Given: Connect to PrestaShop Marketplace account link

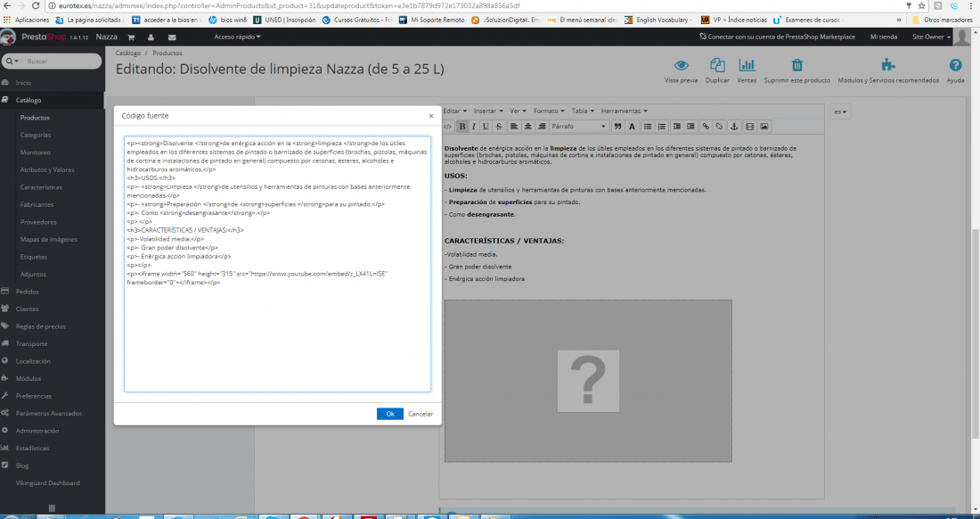Looking at the screenshot, I should (778, 37).
